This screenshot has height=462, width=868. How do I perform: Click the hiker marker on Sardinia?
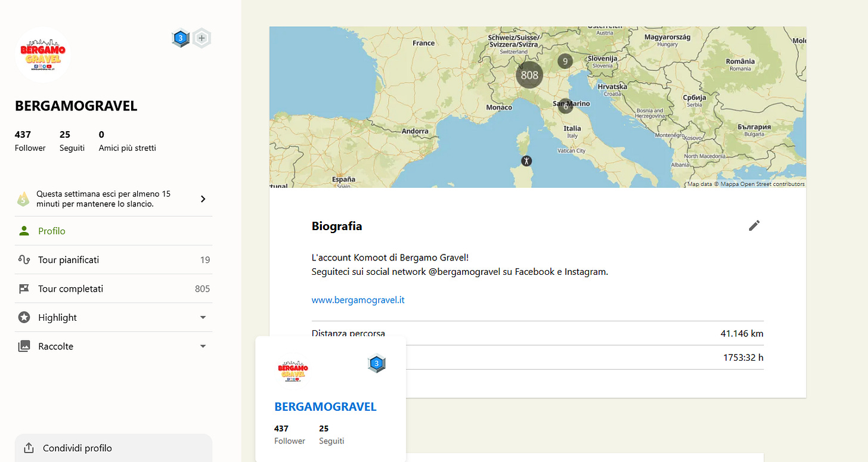pos(526,161)
